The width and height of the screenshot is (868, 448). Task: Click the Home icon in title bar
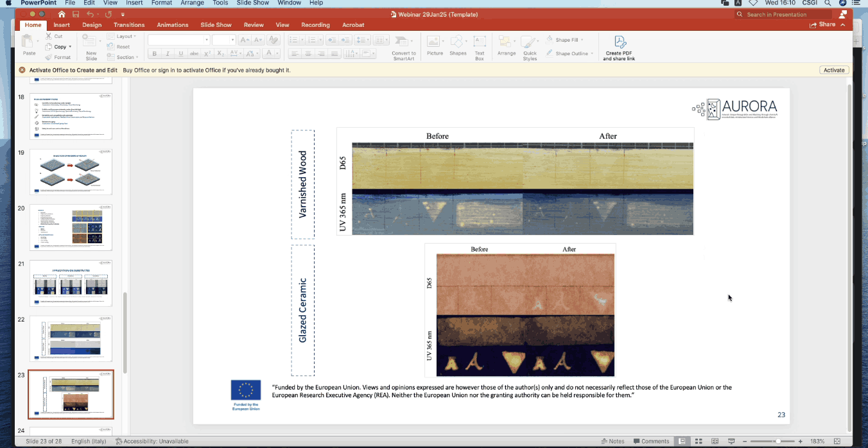point(62,14)
